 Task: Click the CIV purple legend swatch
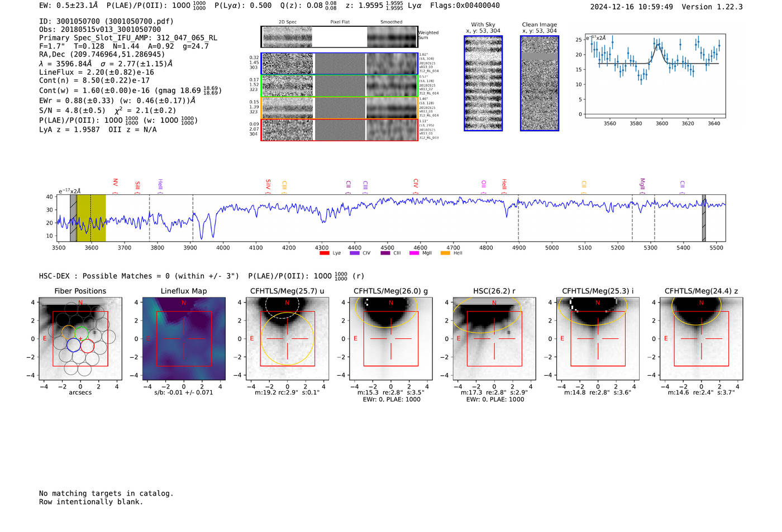click(354, 253)
